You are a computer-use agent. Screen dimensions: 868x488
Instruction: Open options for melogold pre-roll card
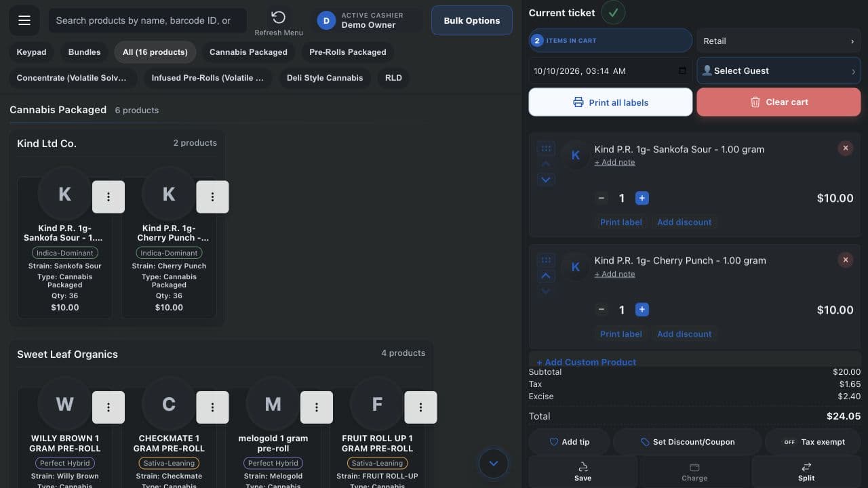point(317,407)
